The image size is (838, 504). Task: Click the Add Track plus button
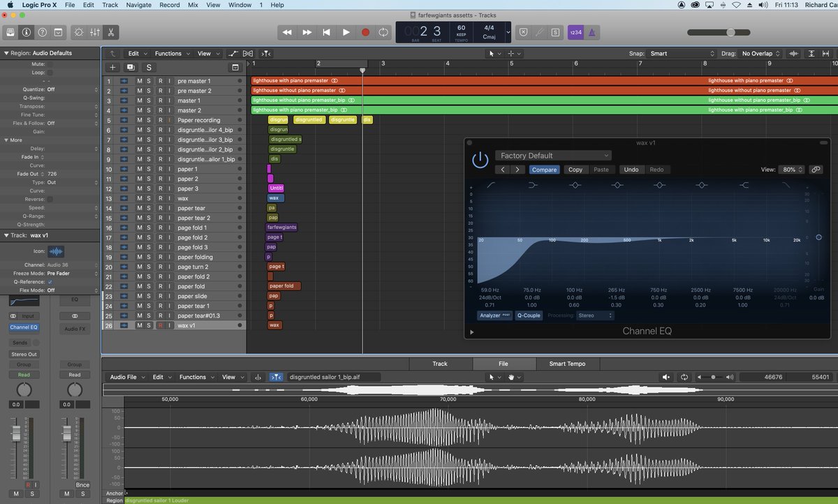pyautogui.click(x=112, y=67)
